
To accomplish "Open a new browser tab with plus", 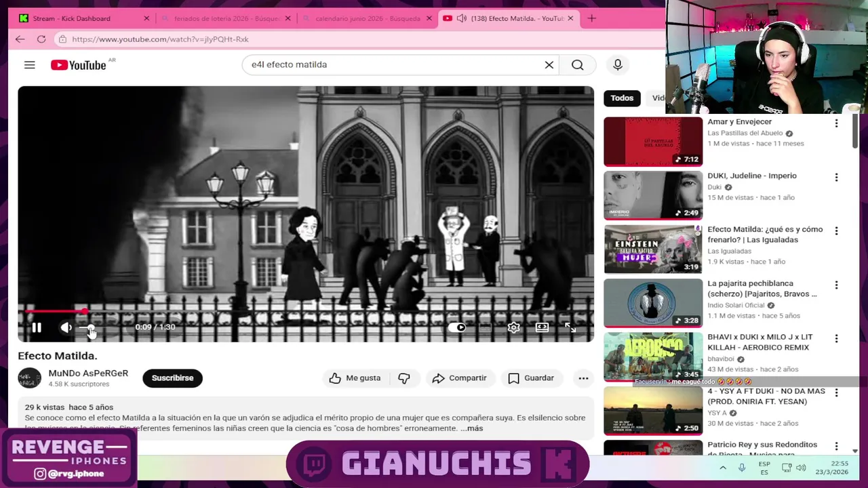I will [591, 18].
